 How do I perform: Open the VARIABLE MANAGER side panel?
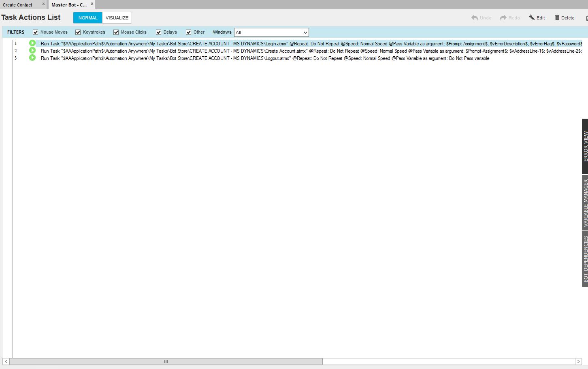tap(585, 203)
